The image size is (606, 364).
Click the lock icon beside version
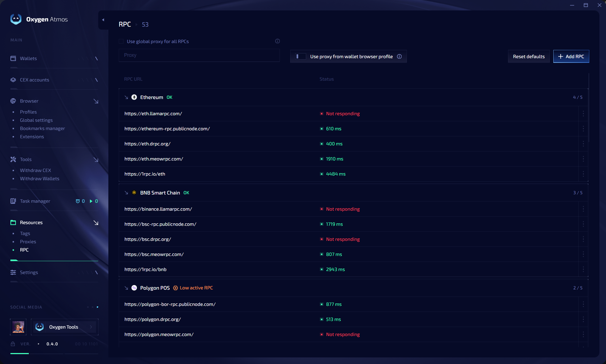click(x=13, y=344)
